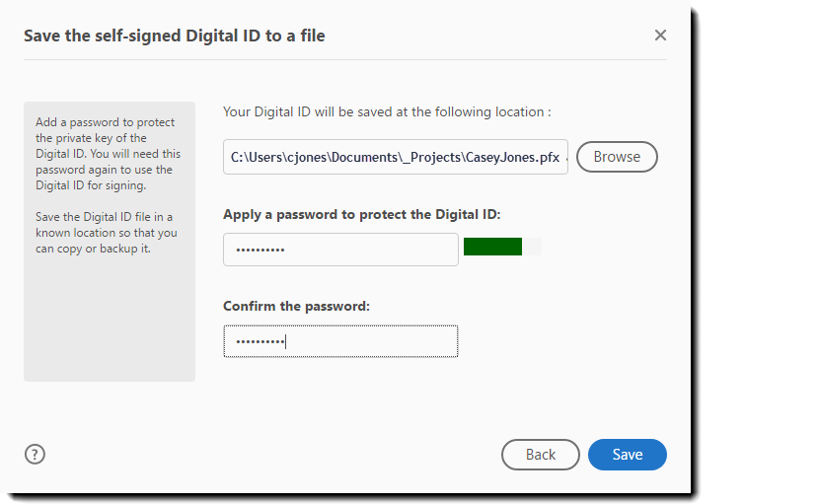Click the 'Confirm the password:' label

coord(296,306)
